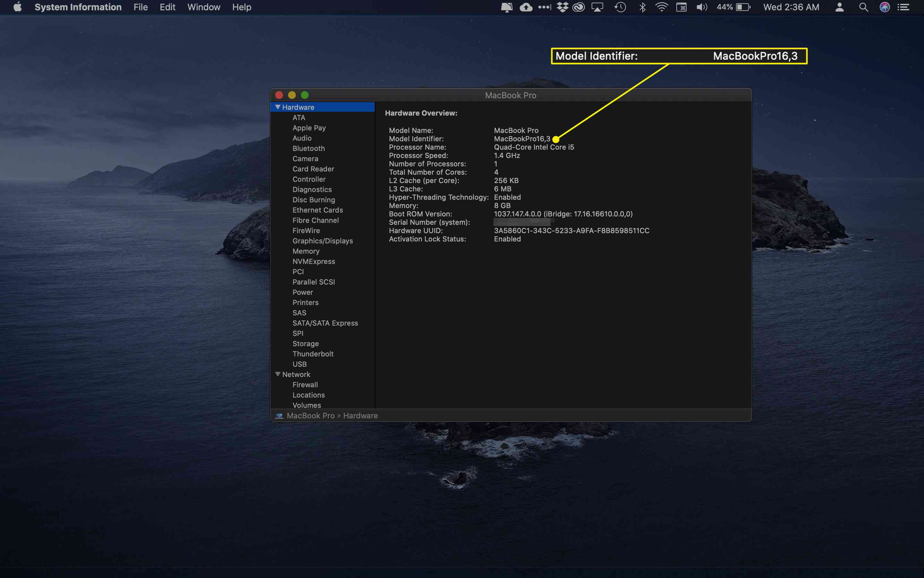Viewport: 924px width, 578px height.
Task: Select Firewall under Network
Action: [x=305, y=385]
